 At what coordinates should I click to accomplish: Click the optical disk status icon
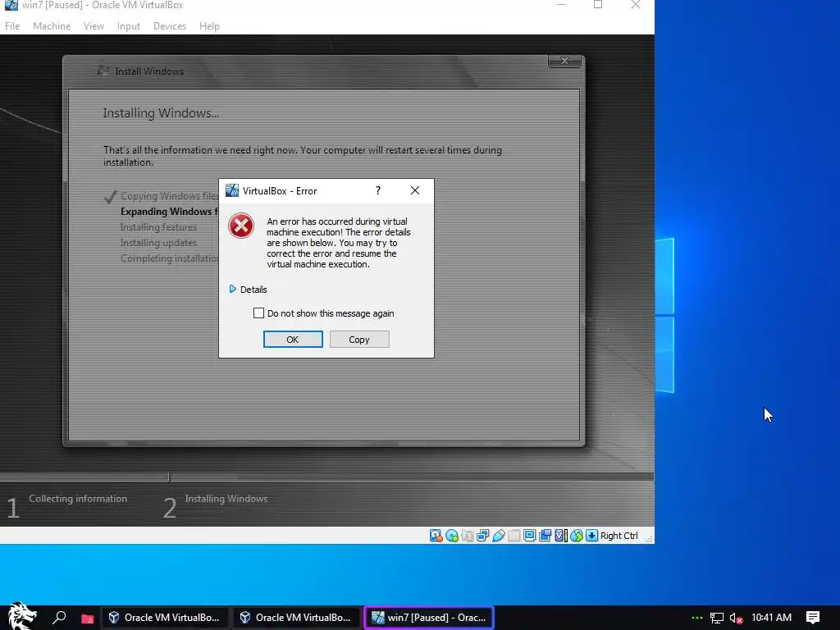click(452, 536)
